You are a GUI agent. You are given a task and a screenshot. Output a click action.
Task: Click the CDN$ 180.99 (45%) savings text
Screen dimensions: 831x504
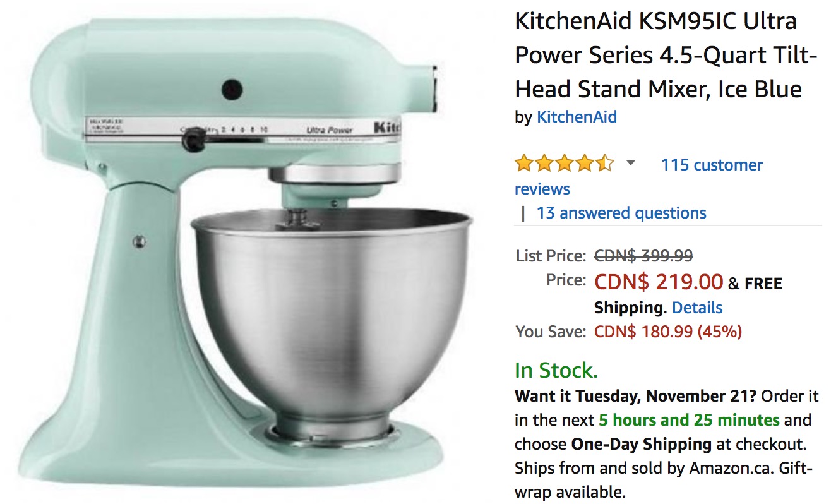pos(668,331)
